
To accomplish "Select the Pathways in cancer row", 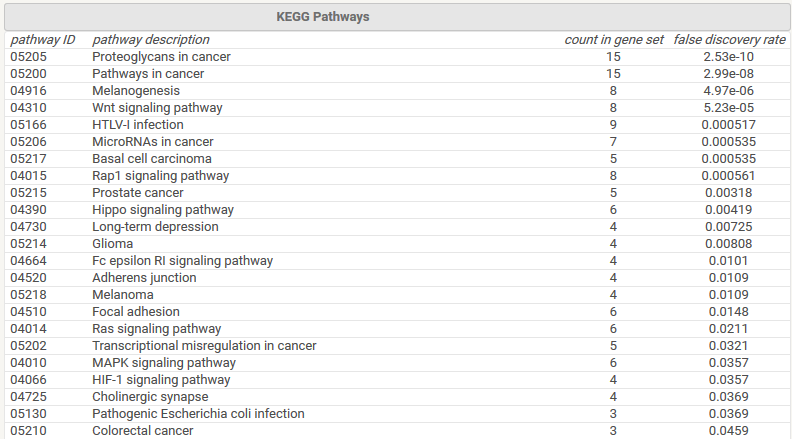I will tap(148, 74).
